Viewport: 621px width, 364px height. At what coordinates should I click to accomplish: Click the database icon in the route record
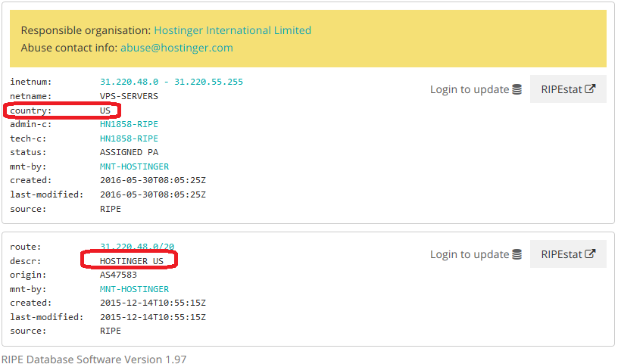(517, 254)
